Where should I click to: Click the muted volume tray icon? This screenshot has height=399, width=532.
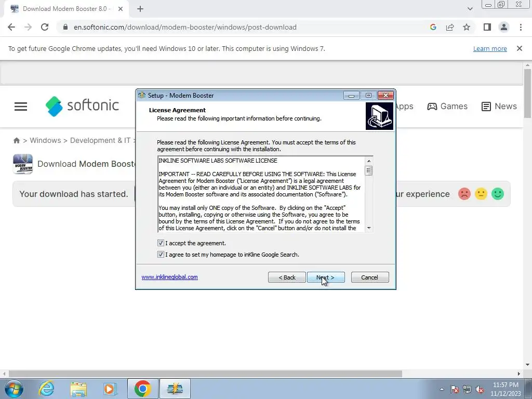[480, 389]
